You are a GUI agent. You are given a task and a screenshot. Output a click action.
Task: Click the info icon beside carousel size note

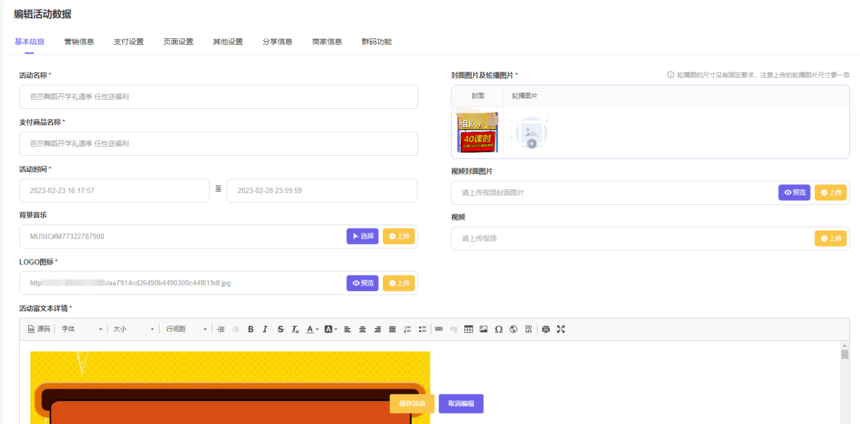coord(670,75)
